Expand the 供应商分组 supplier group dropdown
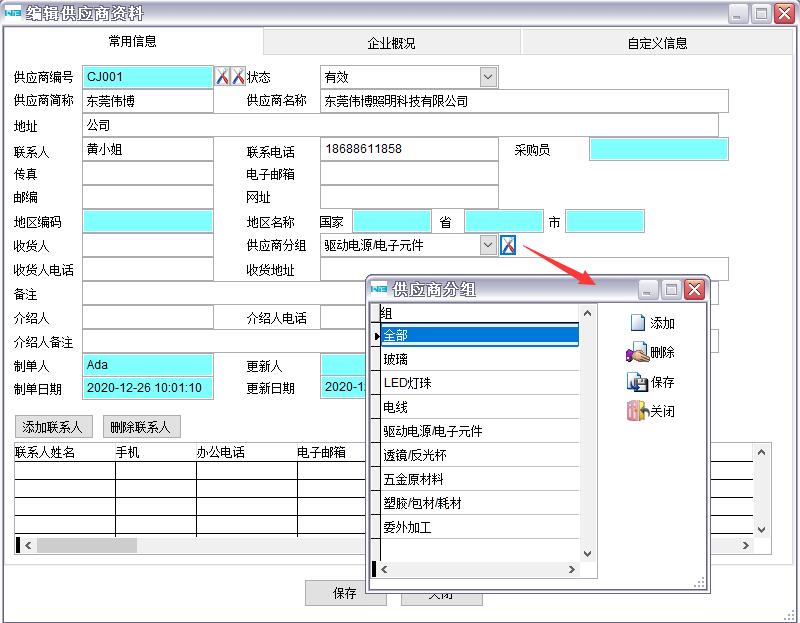 pos(488,245)
